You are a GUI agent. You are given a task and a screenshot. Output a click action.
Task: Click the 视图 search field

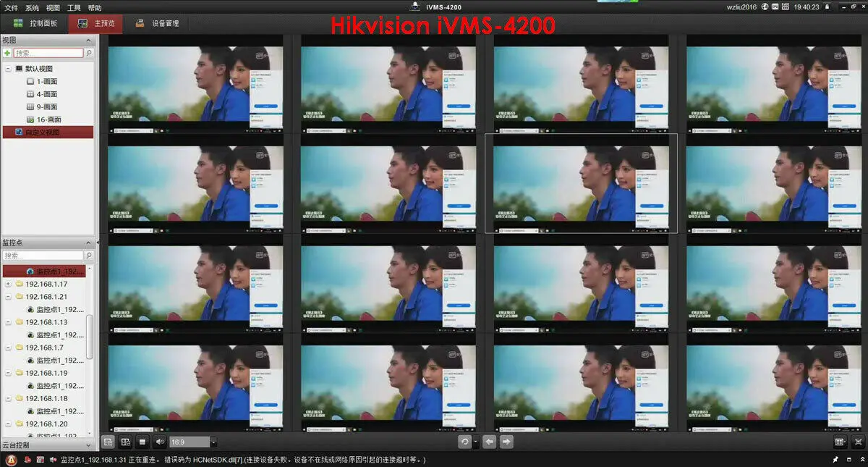[48, 53]
